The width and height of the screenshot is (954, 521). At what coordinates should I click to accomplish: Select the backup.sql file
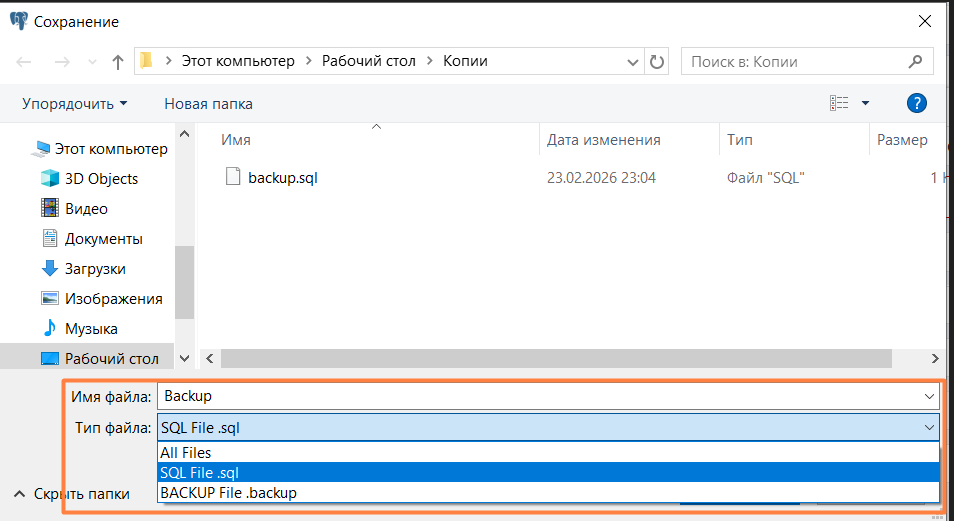coord(283,178)
